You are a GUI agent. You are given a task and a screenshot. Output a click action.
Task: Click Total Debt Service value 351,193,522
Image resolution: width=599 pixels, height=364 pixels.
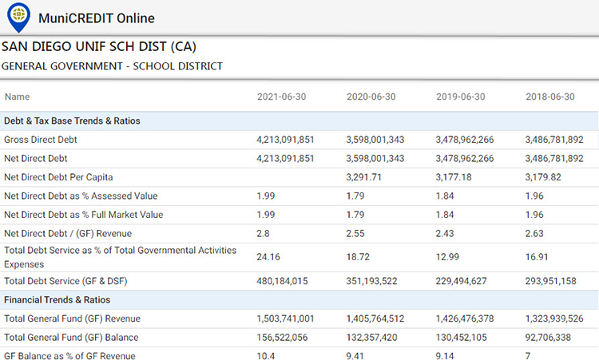371,281
